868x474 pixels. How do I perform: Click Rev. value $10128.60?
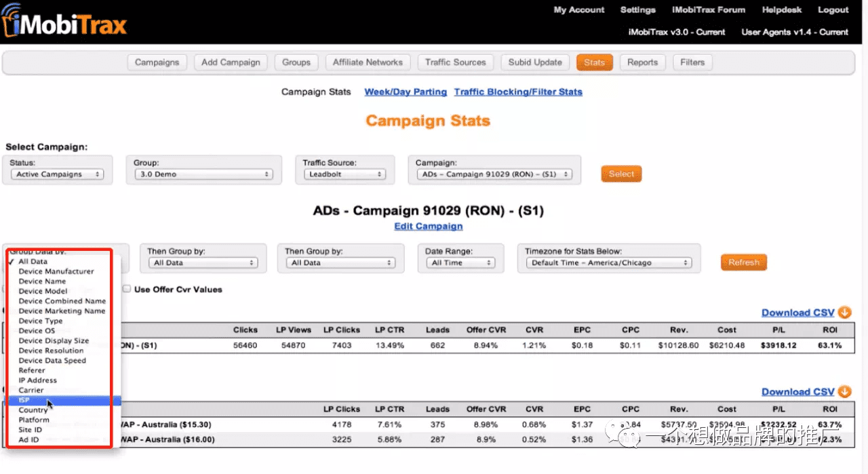coord(678,345)
